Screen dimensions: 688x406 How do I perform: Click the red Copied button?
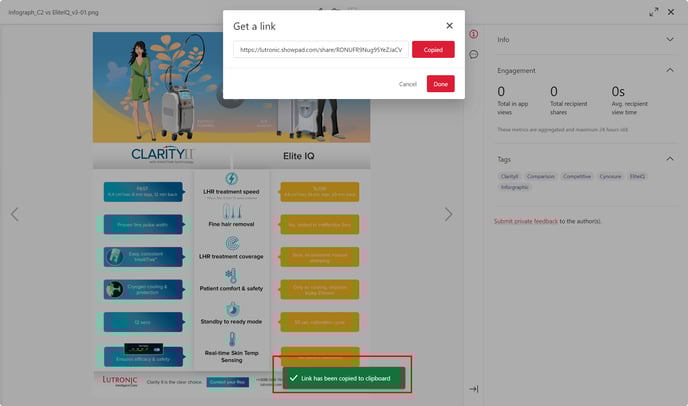(x=433, y=49)
